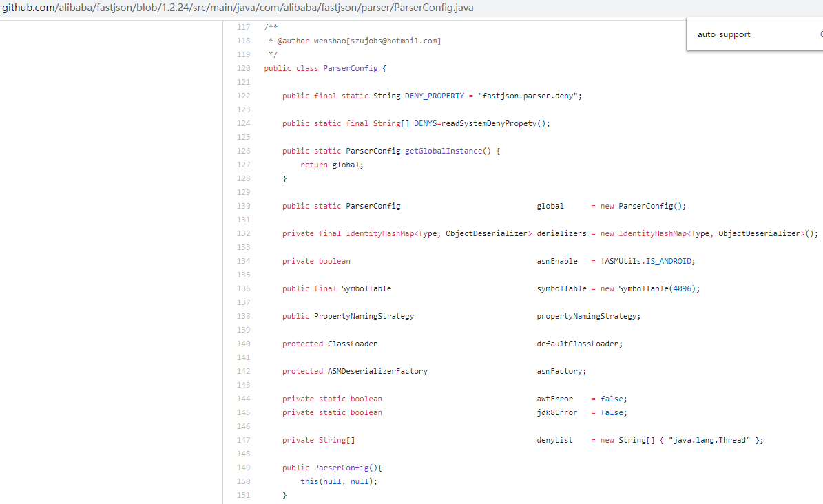Viewport: 823px width, 504px height.
Task: Select line number 132 with derializers map
Action: (x=243, y=233)
